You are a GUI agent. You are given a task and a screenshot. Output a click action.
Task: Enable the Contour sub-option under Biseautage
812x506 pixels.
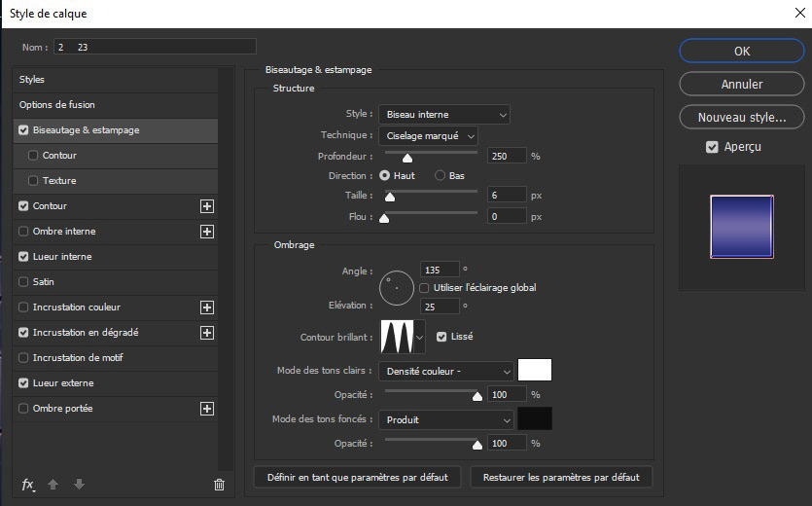(33, 156)
